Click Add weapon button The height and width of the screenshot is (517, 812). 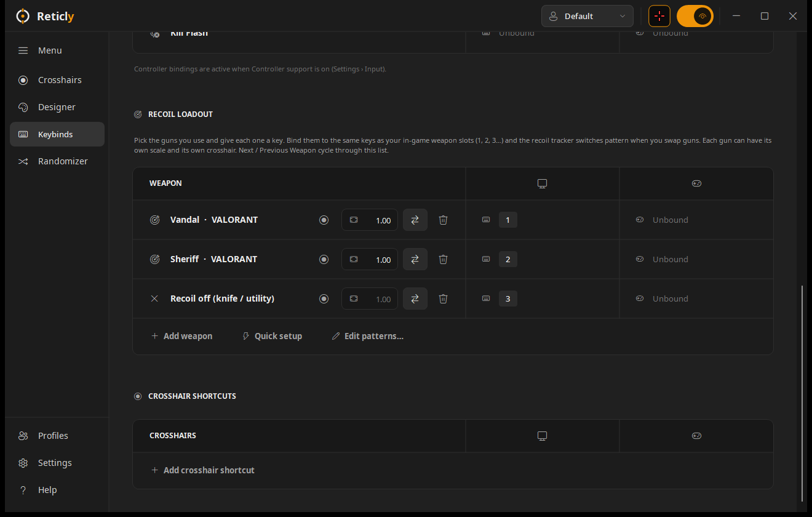[182, 336]
